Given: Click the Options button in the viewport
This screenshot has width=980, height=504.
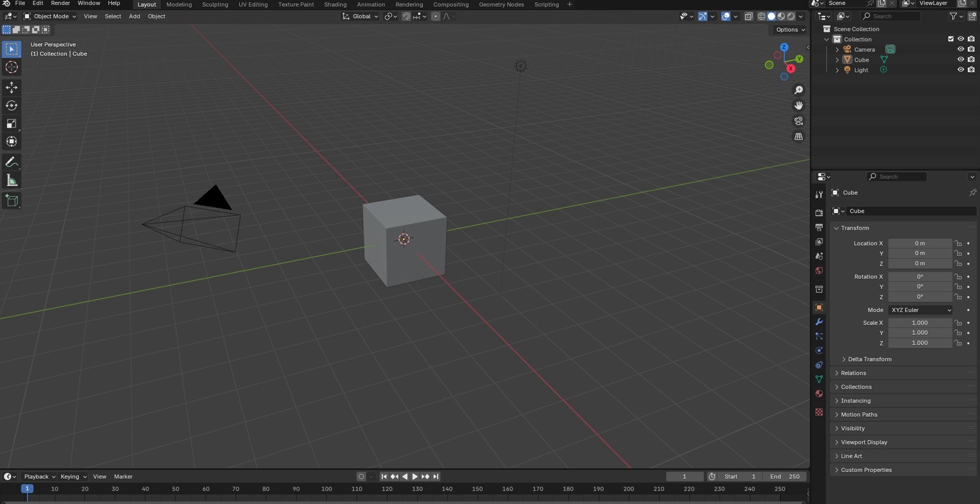Looking at the screenshot, I should click(790, 29).
